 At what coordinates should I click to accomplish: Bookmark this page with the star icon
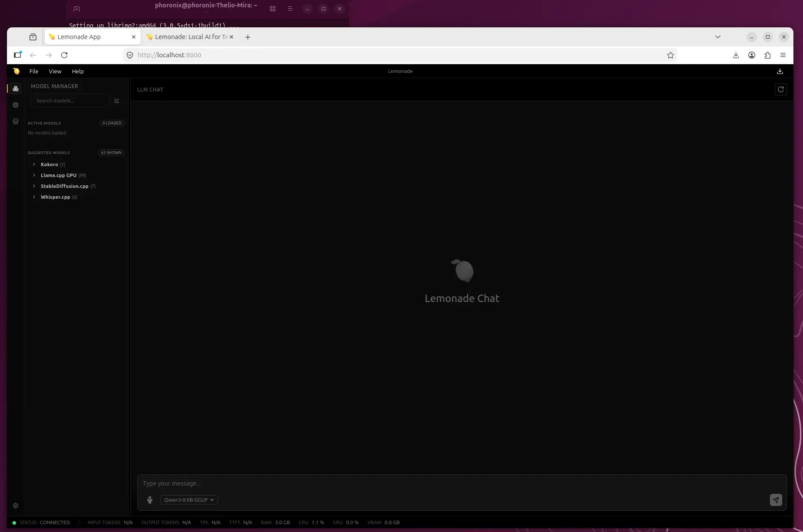pos(670,55)
